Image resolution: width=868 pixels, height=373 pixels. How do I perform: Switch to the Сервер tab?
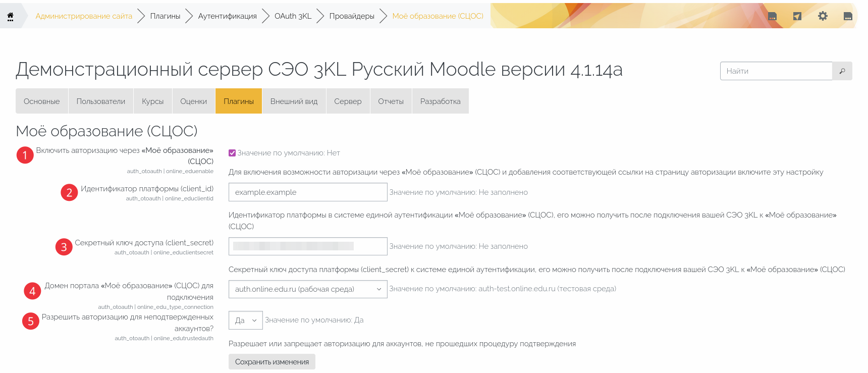[x=348, y=101]
